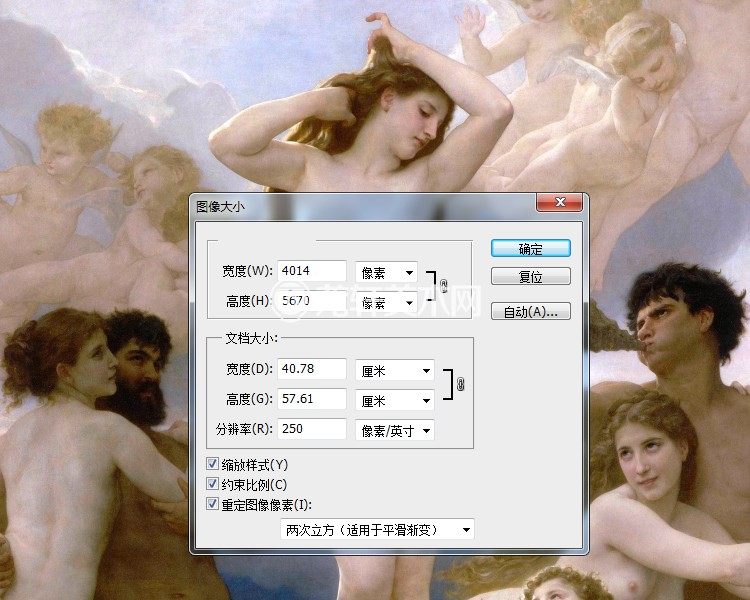Click the document 宽度(D) field showing 40.78
Viewport: 750px width, 600px height.
click(x=312, y=369)
